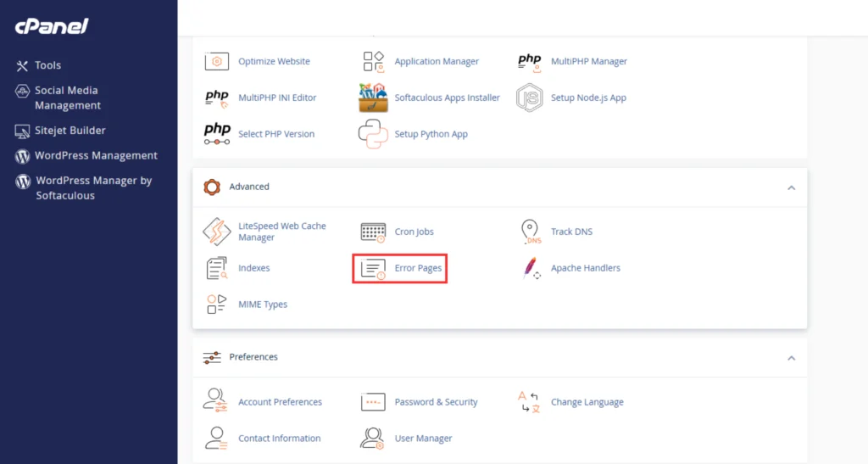Open the MIME Types link
Screen dimensions: 868x464
[263, 305]
